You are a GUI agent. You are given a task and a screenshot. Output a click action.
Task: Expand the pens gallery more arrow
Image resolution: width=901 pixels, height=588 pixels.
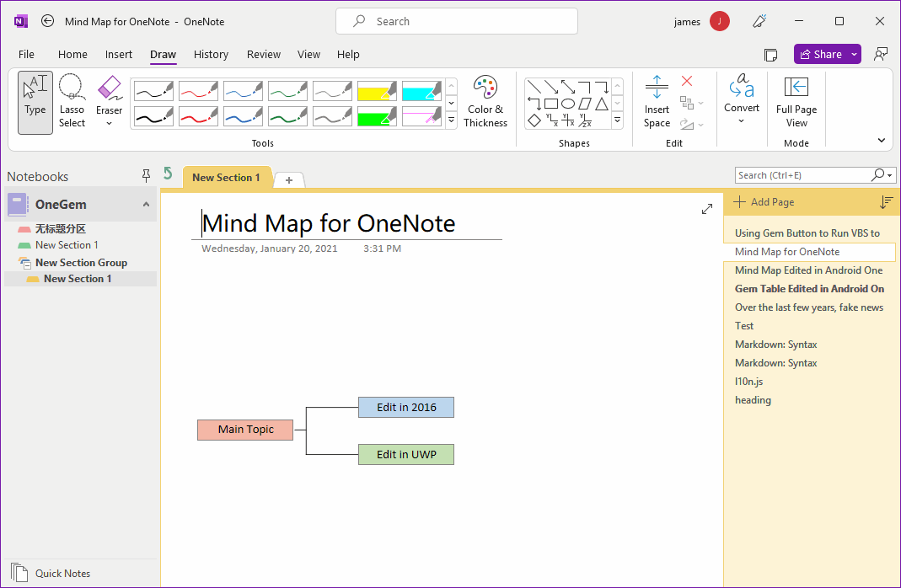tap(451, 120)
